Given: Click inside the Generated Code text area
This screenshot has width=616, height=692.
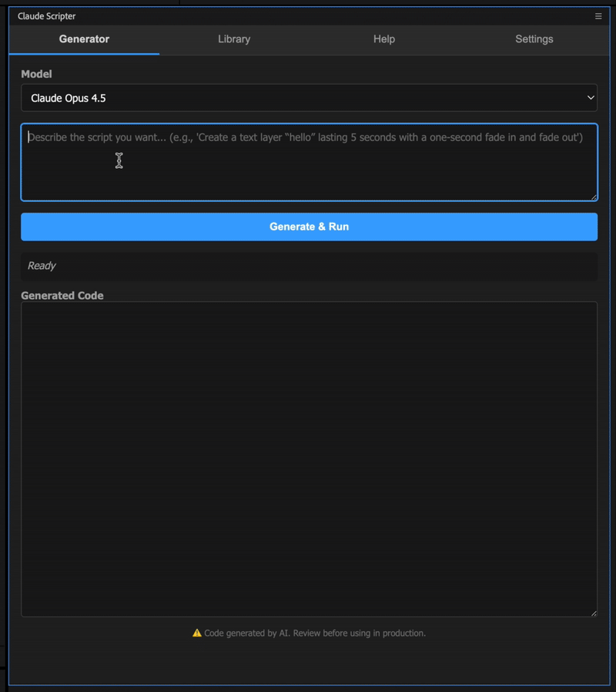Looking at the screenshot, I should click(309, 459).
